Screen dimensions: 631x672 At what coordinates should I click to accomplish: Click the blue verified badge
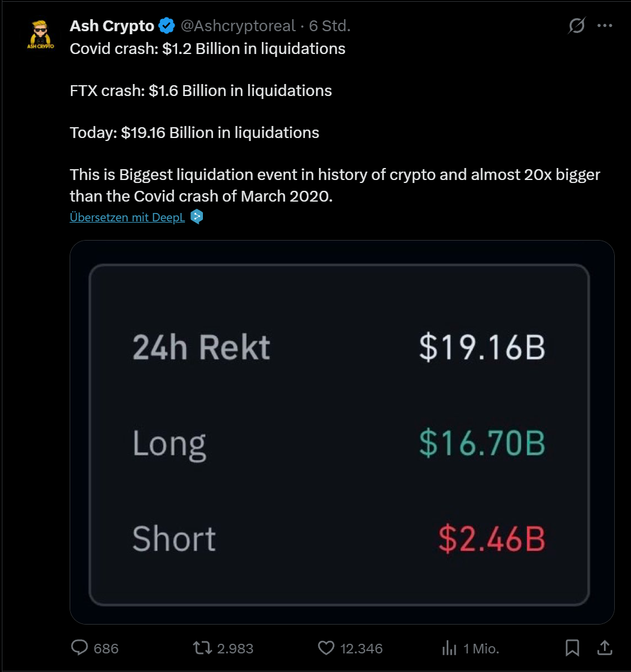(167, 26)
